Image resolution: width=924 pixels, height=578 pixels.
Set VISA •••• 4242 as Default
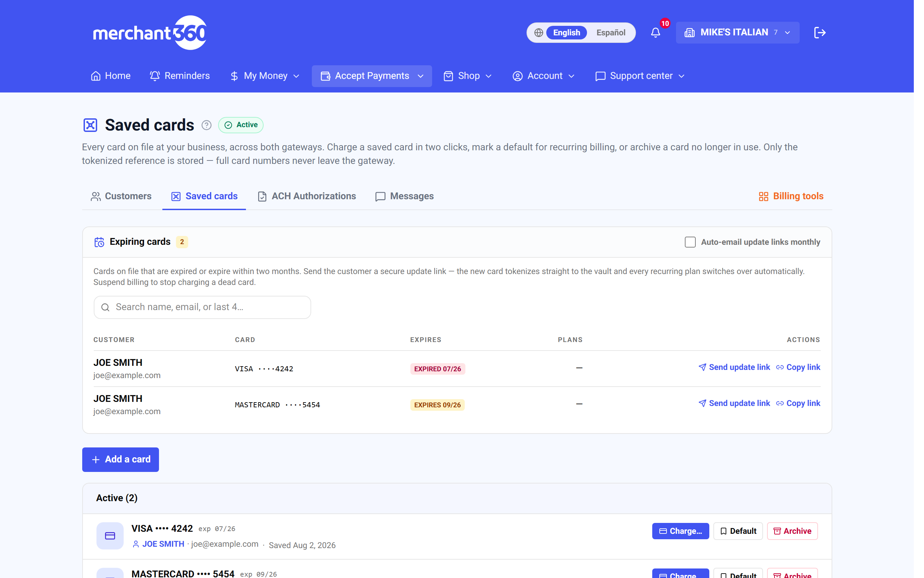tap(738, 531)
